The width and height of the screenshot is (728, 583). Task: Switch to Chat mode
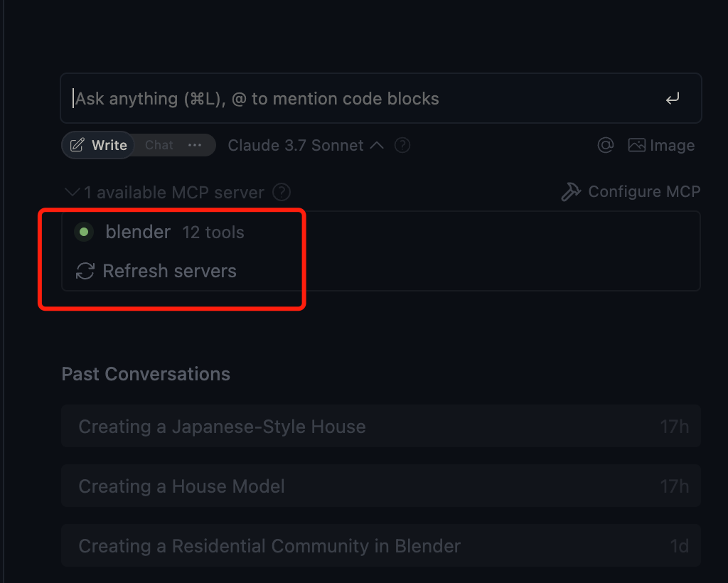[159, 145]
